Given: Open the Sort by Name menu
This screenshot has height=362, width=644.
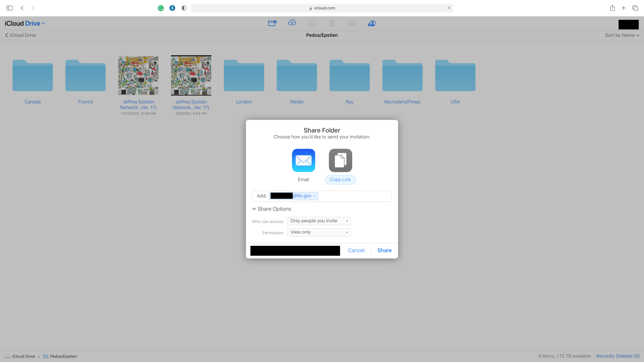Looking at the screenshot, I should [x=622, y=35].
